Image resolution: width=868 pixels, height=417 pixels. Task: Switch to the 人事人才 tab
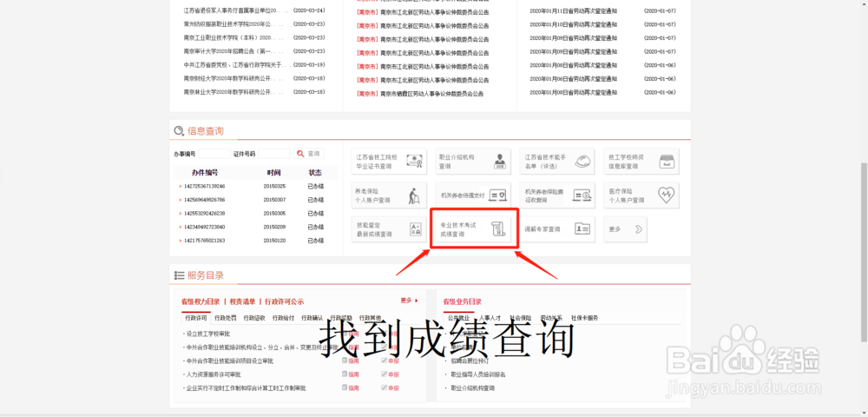pos(490,318)
